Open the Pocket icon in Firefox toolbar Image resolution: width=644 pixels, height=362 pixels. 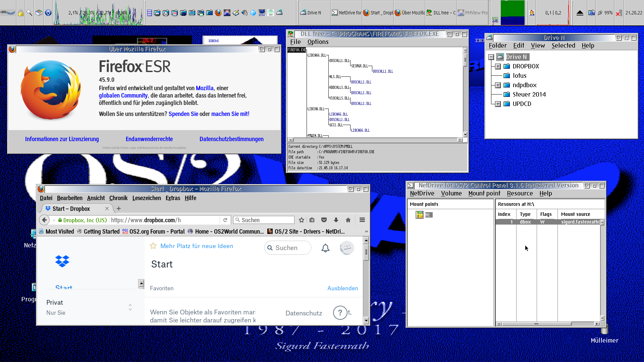pos(324,220)
